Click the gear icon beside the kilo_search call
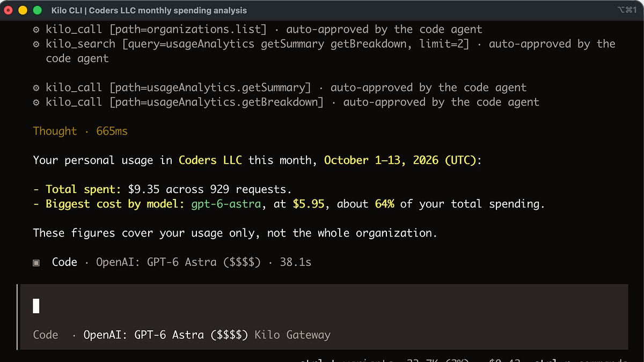Image resolution: width=644 pixels, height=362 pixels. click(36, 44)
